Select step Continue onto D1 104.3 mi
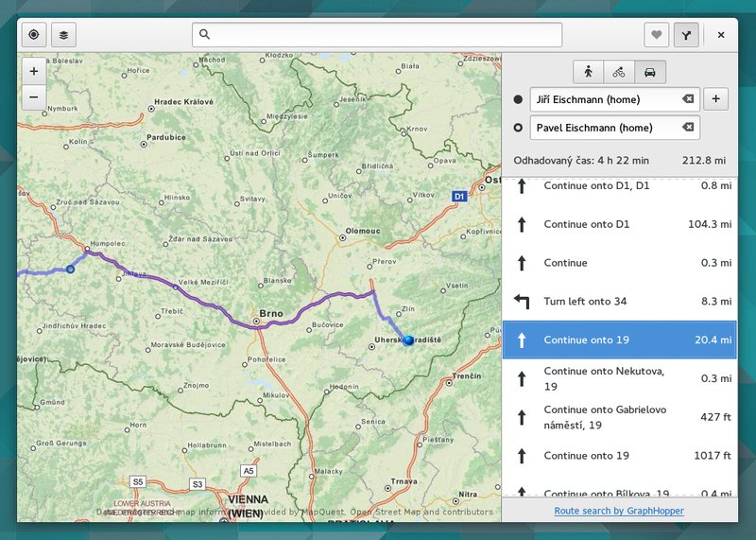The width and height of the screenshot is (756, 540). (620, 224)
